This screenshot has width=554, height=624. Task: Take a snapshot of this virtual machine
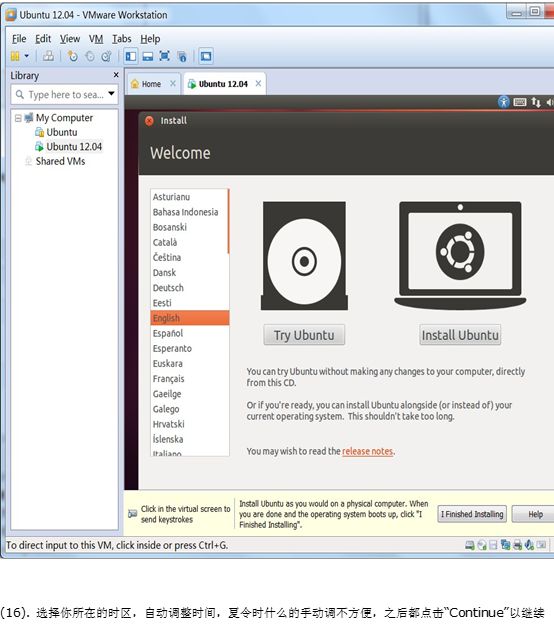(x=73, y=56)
